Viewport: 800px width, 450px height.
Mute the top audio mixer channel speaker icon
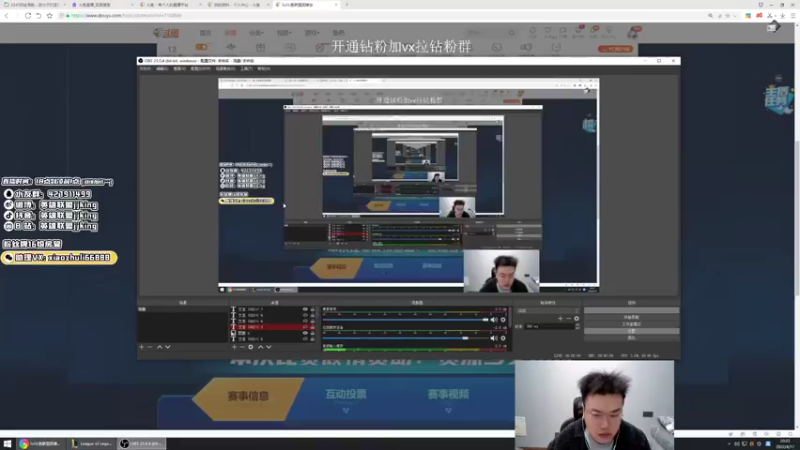pos(493,320)
